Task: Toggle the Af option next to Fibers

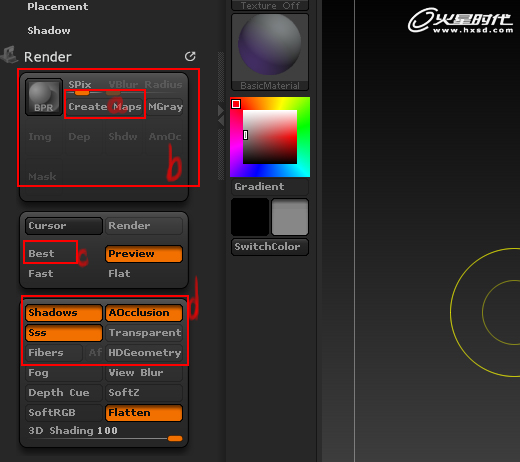Action: coord(94,353)
